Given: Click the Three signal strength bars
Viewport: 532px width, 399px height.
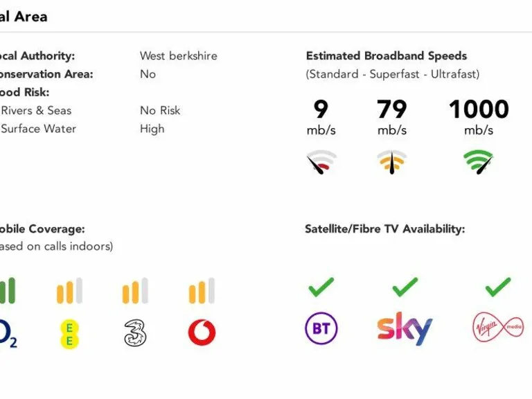Looking at the screenshot, I should click(135, 291).
